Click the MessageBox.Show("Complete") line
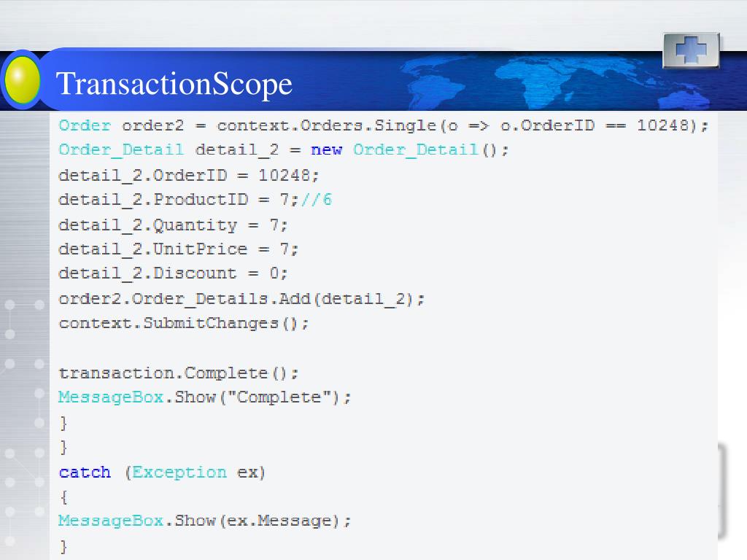The width and height of the screenshot is (747, 560). click(x=204, y=397)
